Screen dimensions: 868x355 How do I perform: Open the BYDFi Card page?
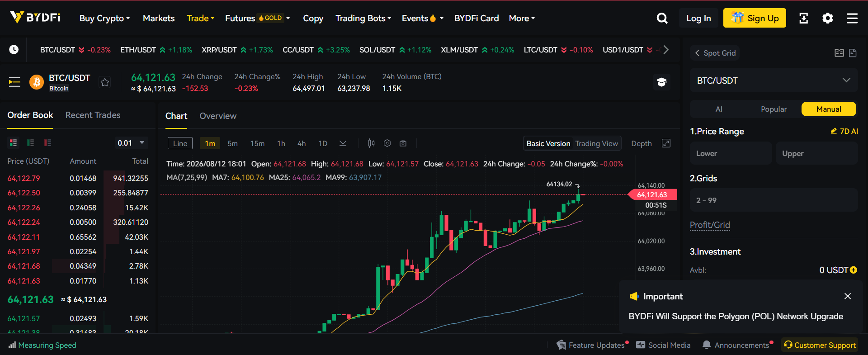coord(476,18)
